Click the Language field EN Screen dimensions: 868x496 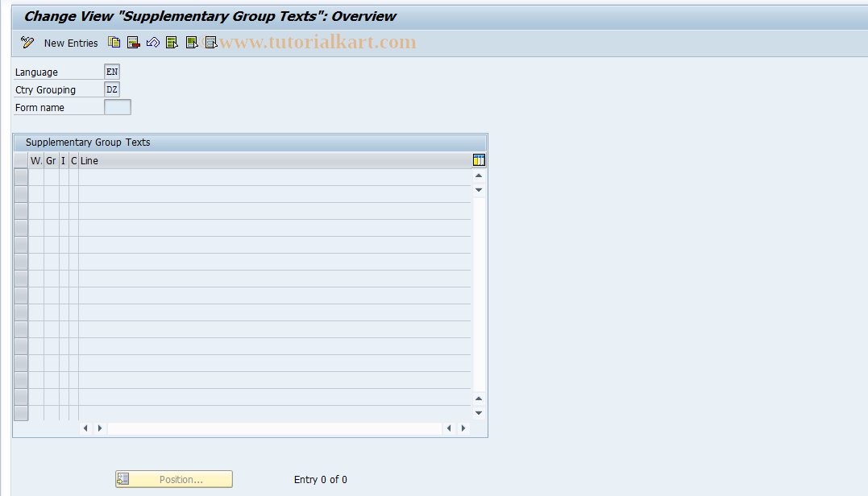point(112,72)
